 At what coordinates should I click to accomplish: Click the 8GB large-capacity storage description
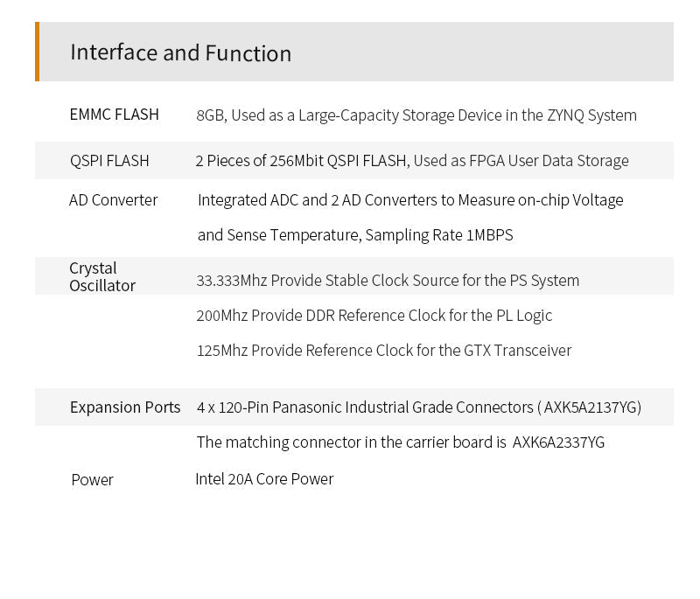click(416, 115)
